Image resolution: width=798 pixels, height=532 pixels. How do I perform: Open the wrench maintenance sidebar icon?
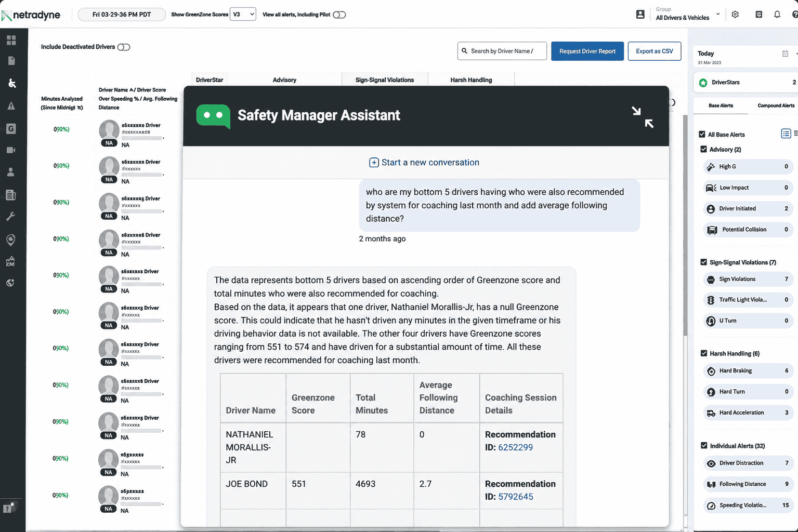(x=11, y=217)
